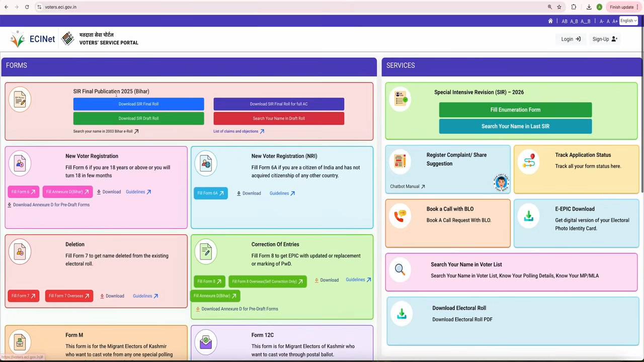Select the widest A__B letter spacing option

[586, 21]
